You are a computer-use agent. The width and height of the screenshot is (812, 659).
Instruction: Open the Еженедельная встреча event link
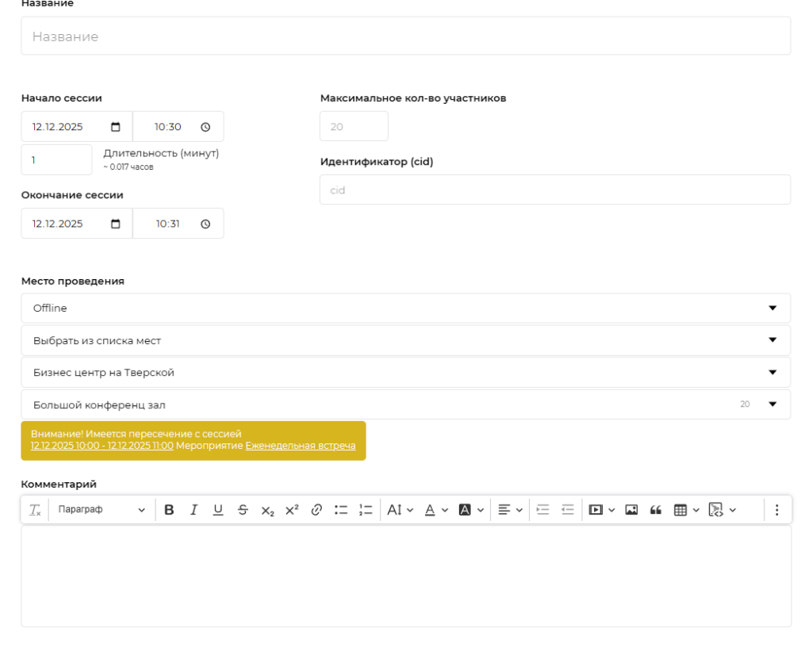[x=301, y=446]
